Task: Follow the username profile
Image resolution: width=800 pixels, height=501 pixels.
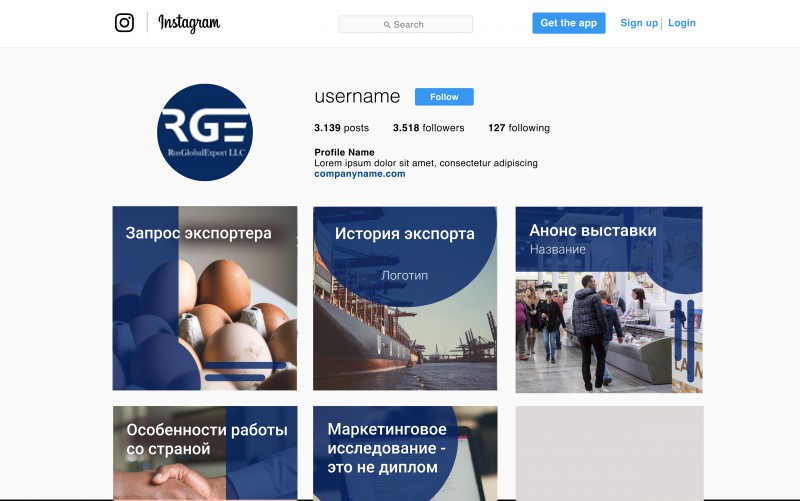Action: (444, 97)
